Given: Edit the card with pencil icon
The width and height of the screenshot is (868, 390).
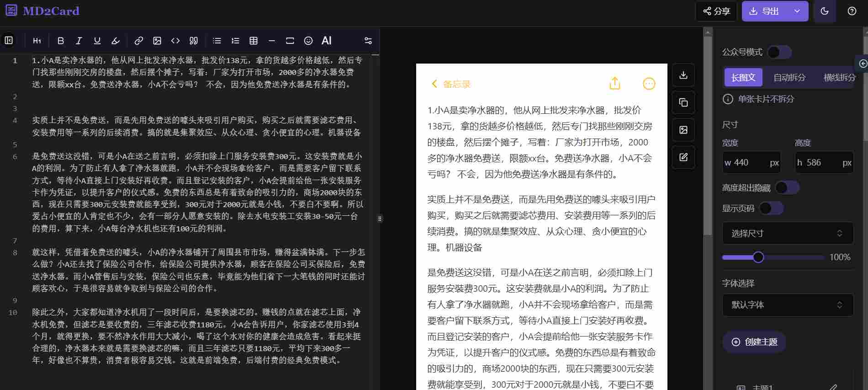Looking at the screenshot, I should click(683, 157).
